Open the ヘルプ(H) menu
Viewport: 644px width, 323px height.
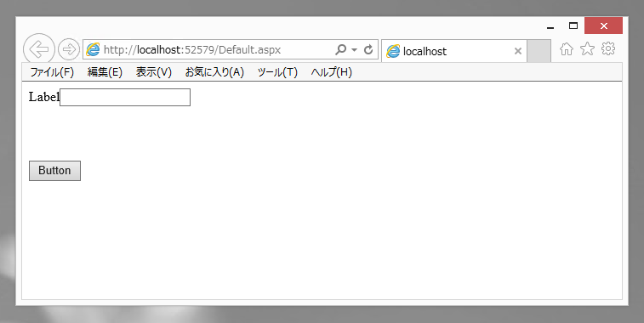coord(332,72)
